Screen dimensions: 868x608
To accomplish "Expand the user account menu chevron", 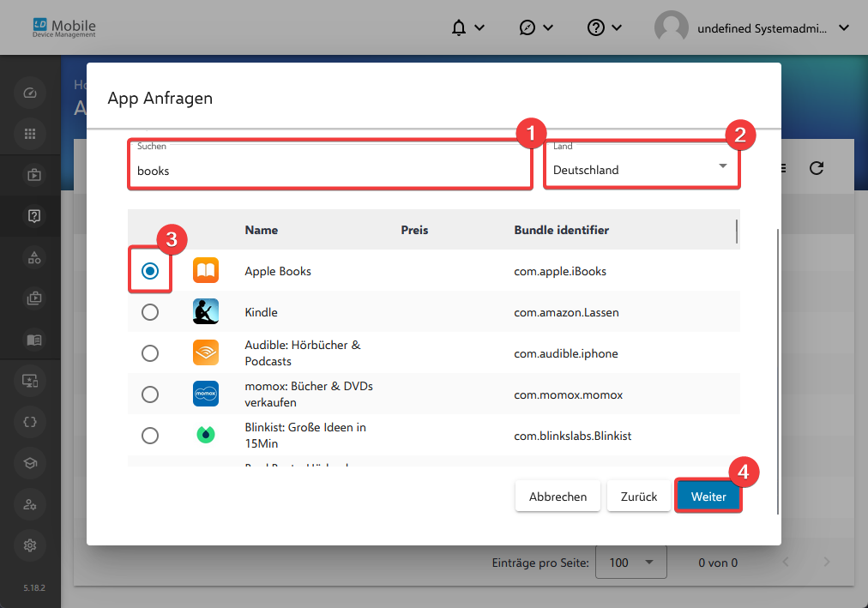I will (844, 27).
